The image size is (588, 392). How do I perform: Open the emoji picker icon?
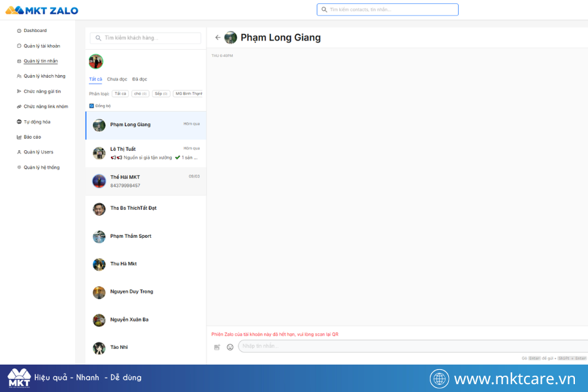[230, 348]
